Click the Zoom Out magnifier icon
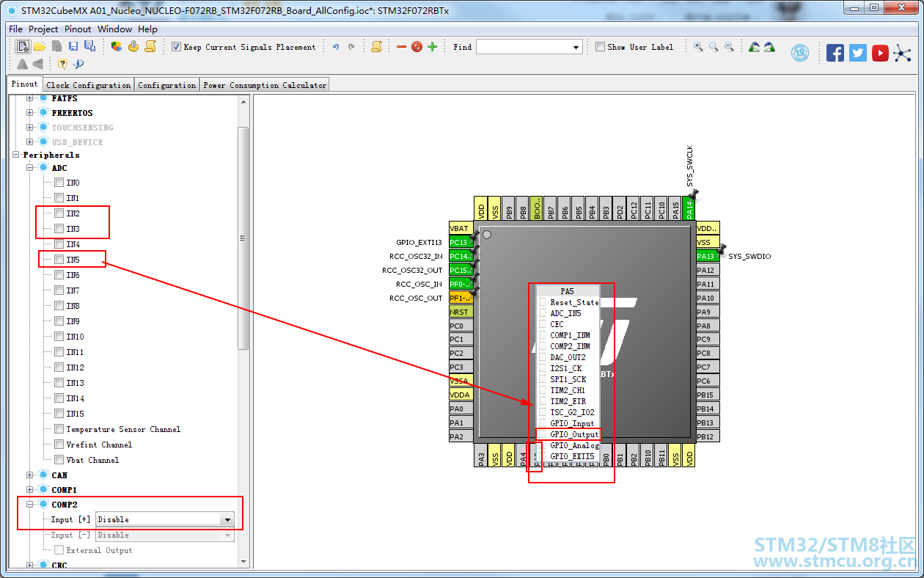924x578 pixels. (729, 47)
